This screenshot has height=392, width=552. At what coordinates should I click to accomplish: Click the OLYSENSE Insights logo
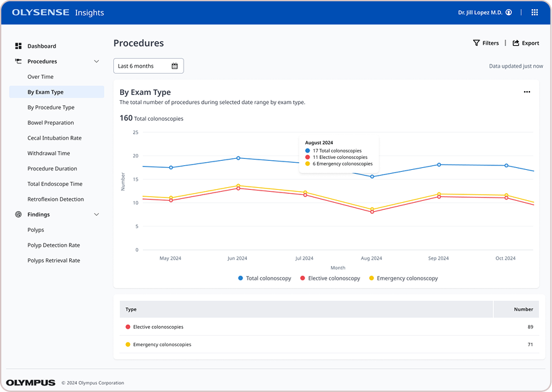click(x=58, y=12)
